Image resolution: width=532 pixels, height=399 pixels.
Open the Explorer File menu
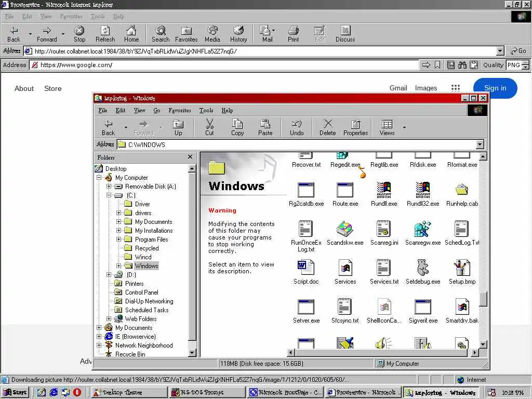point(103,110)
